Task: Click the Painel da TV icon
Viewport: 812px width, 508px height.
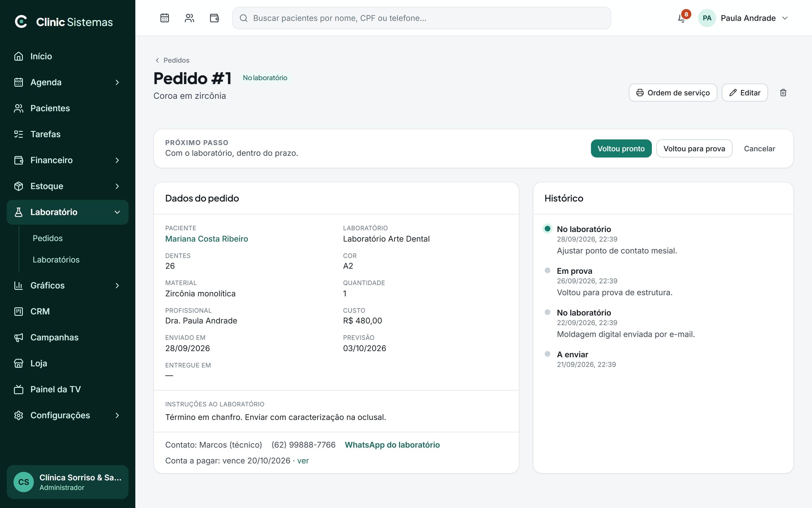Action: click(19, 389)
